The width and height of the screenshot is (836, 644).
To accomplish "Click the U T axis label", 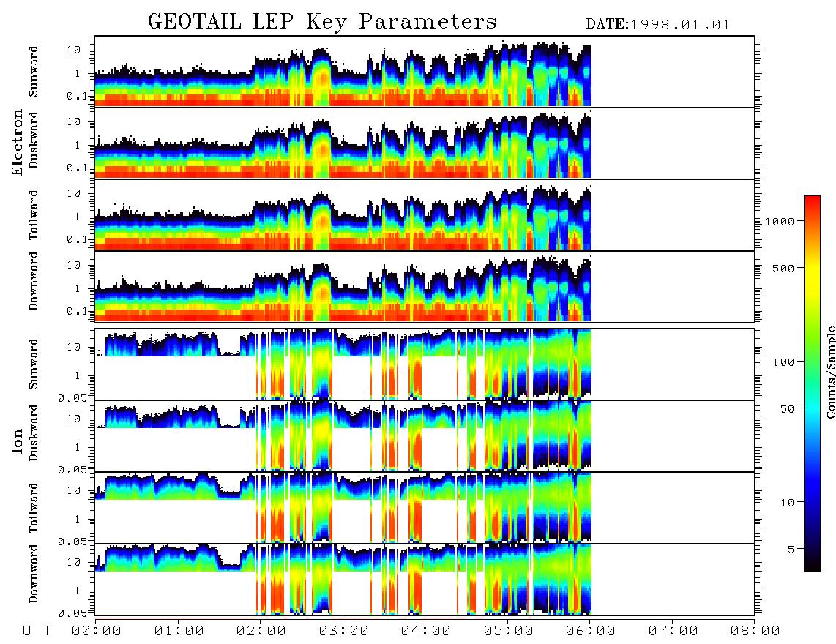I will point(37,632).
